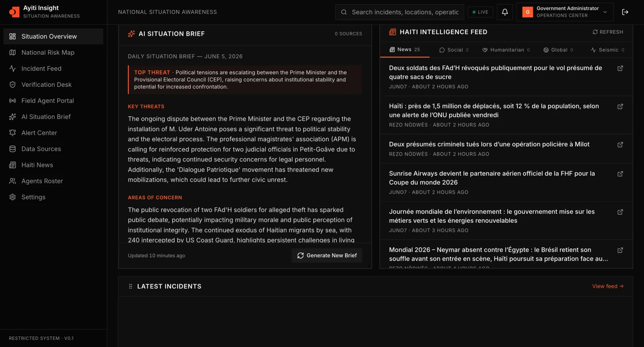Open external link for 1,5 million déplacés article
Screen dimensions: 644x347
pos(620,107)
